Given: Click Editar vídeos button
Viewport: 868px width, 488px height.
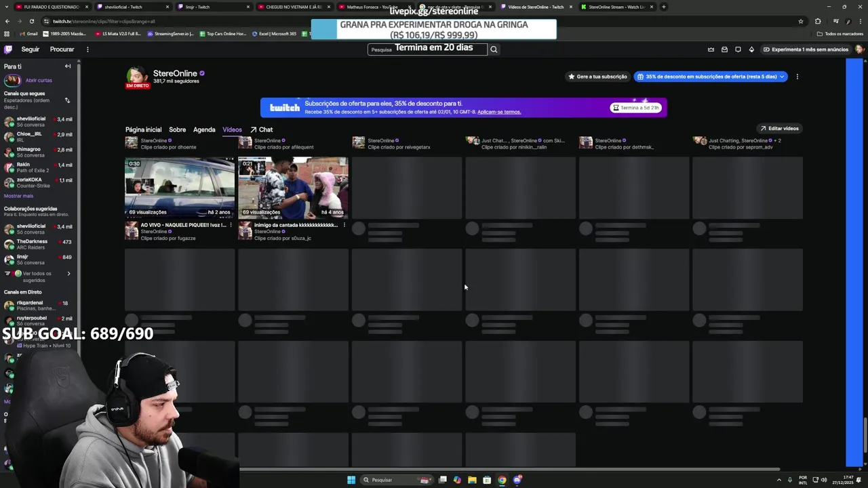Looking at the screenshot, I should (779, 128).
